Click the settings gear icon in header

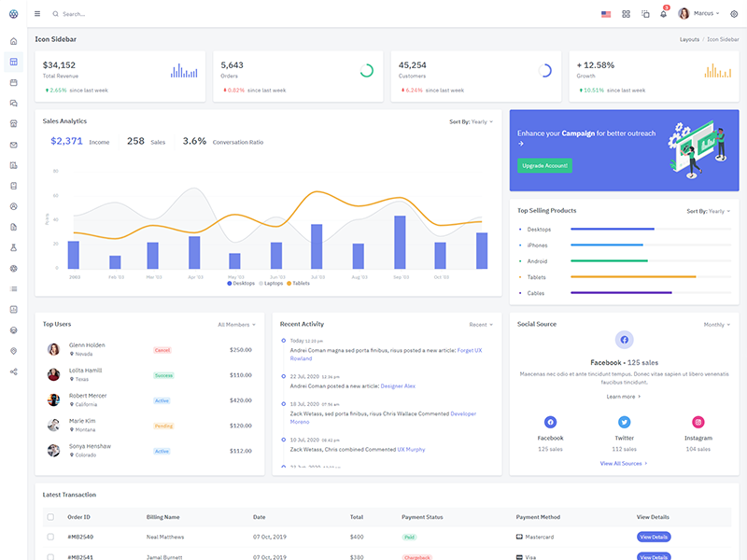point(734,14)
